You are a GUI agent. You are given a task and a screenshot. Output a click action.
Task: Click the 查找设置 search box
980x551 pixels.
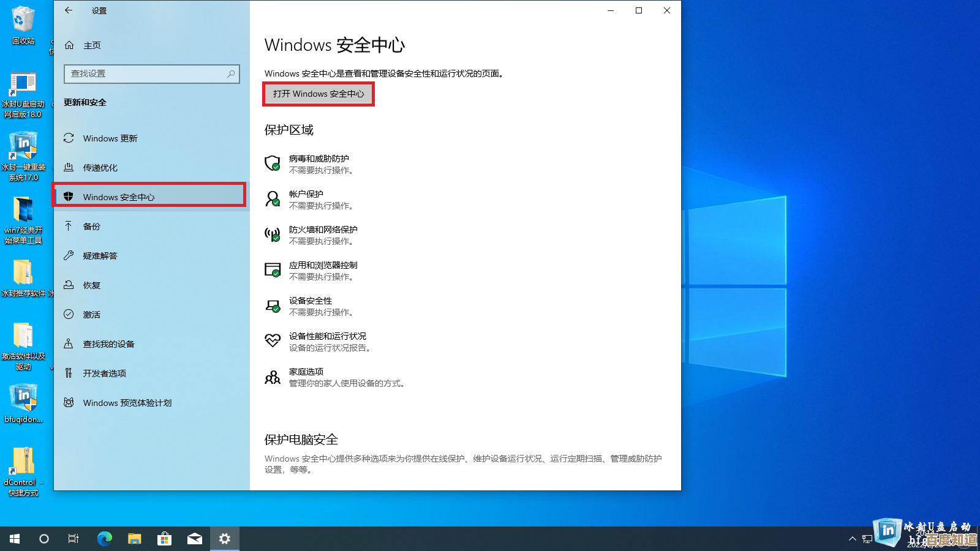tap(147, 73)
